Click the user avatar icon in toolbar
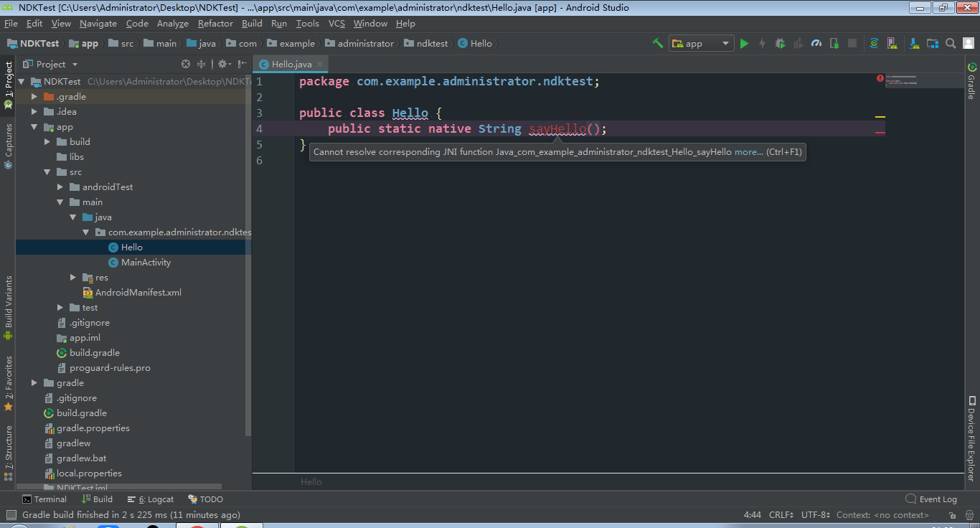 [x=968, y=43]
